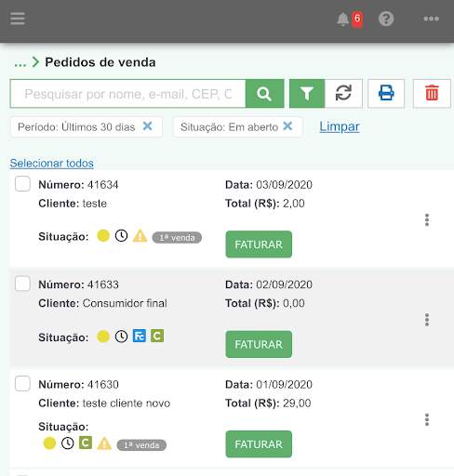Click the blue Fc icon on order 41633
The height and width of the screenshot is (476, 454).
coord(140,336)
